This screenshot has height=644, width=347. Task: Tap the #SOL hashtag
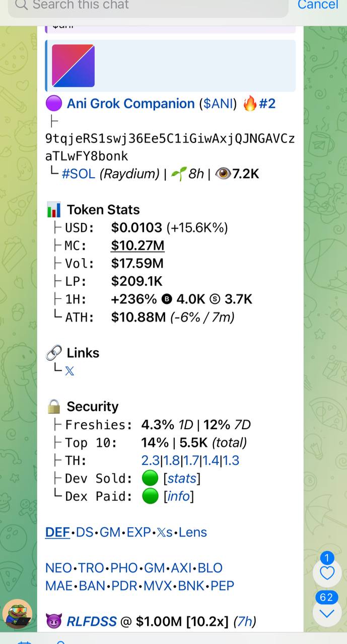(x=79, y=174)
